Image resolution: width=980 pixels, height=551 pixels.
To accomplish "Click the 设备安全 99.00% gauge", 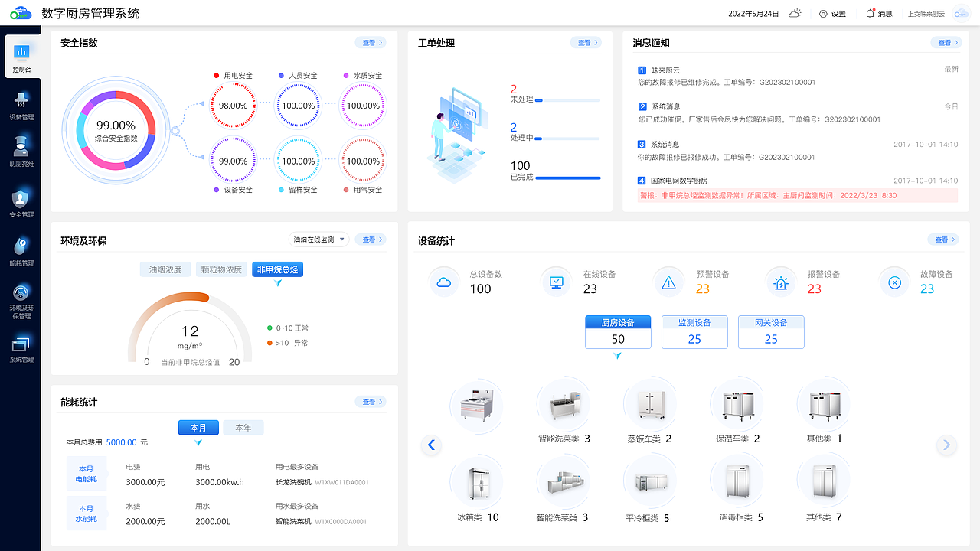I will pyautogui.click(x=234, y=161).
